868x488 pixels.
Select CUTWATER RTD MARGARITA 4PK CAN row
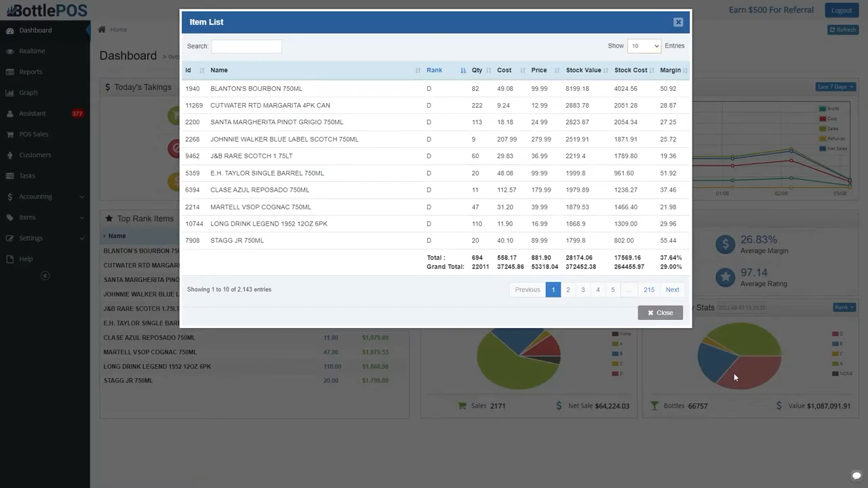[x=435, y=106]
